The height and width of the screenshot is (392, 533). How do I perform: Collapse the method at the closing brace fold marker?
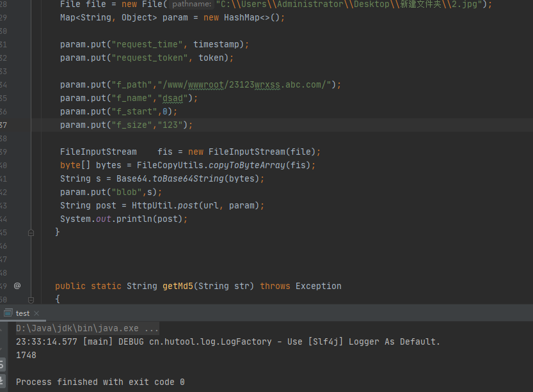[x=31, y=233]
